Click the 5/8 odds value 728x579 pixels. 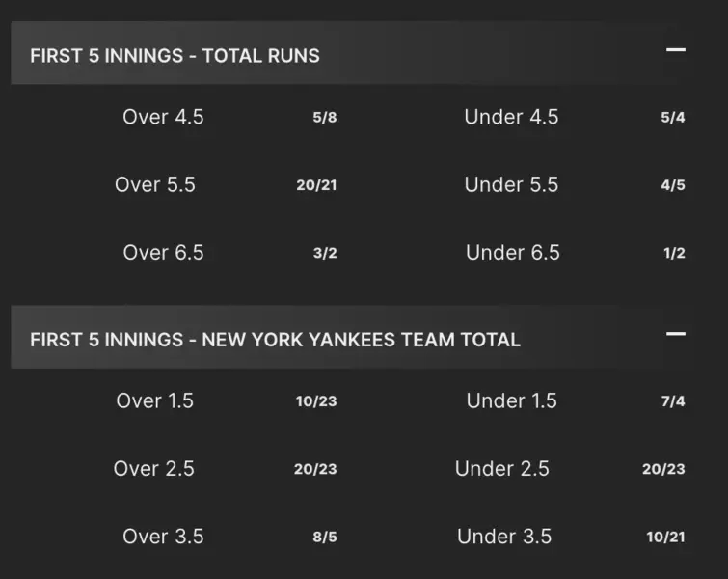tap(325, 119)
